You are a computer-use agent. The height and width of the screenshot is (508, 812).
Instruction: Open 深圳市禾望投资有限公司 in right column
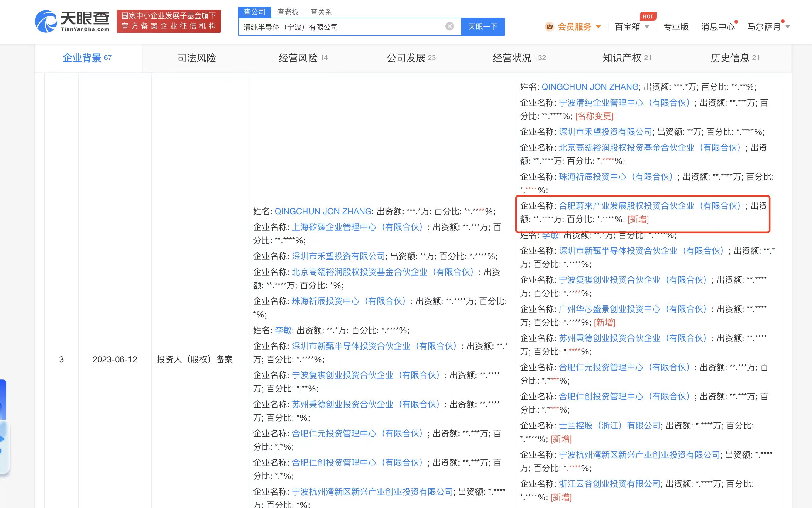point(605,132)
